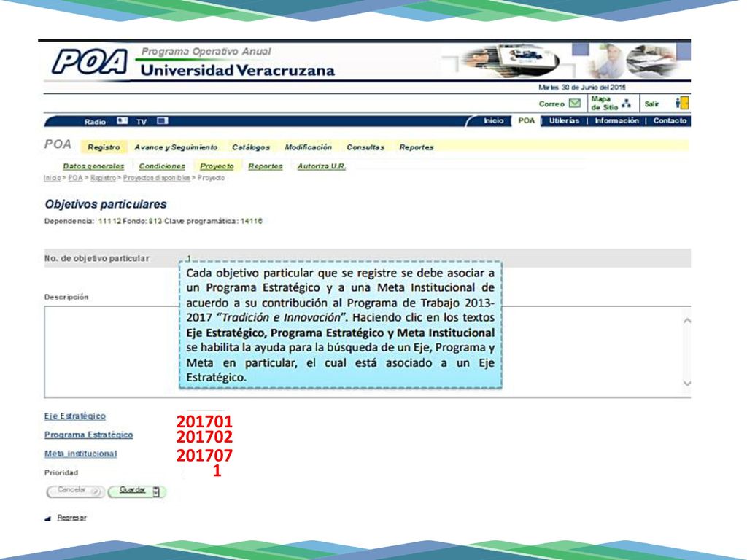747x560 pixels.
Task: Click the date 'Martes 30 de Junio del 2015'
Action: [x=582, y=87]
